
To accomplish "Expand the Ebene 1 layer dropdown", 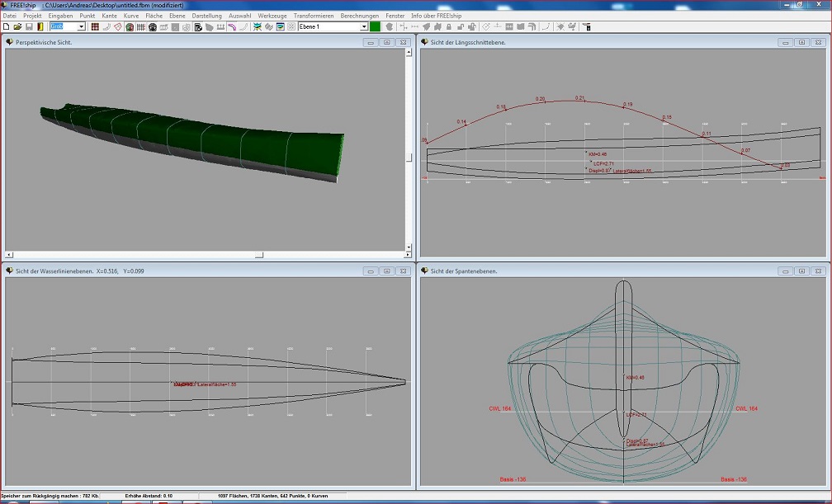I will click(x=364, y=26).
